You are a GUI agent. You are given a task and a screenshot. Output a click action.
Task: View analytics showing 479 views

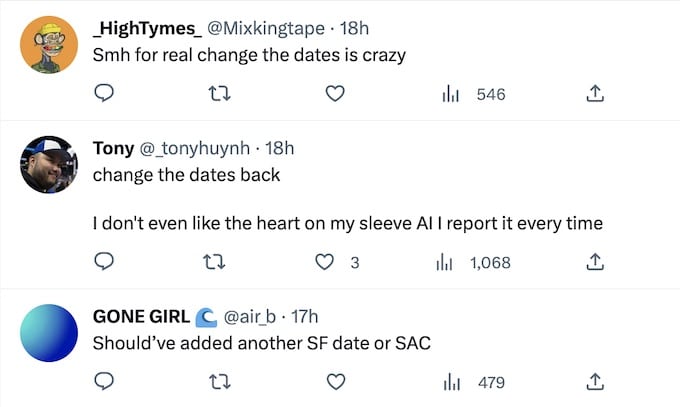click(473, 381)
